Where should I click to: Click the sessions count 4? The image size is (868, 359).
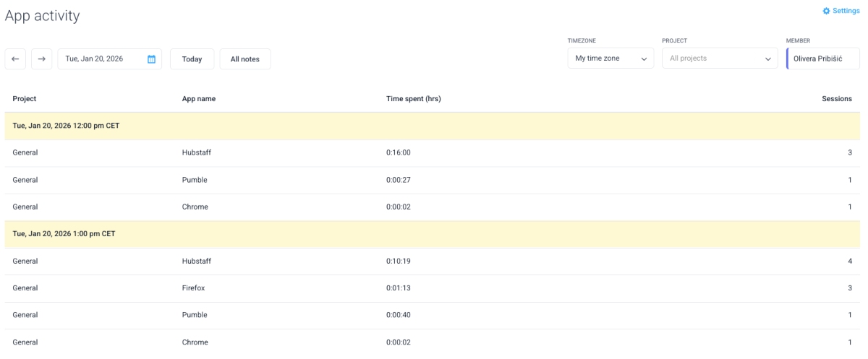(x=849, y=261)
